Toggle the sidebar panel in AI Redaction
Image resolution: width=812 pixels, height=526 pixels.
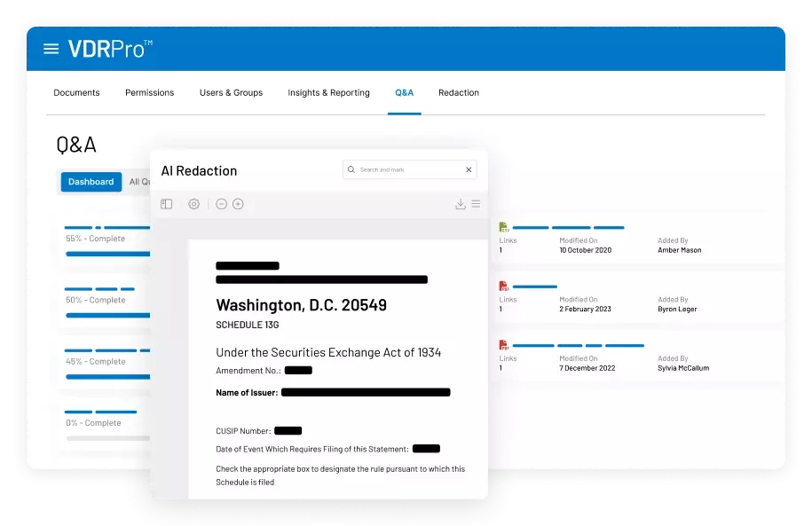[166, 204]
